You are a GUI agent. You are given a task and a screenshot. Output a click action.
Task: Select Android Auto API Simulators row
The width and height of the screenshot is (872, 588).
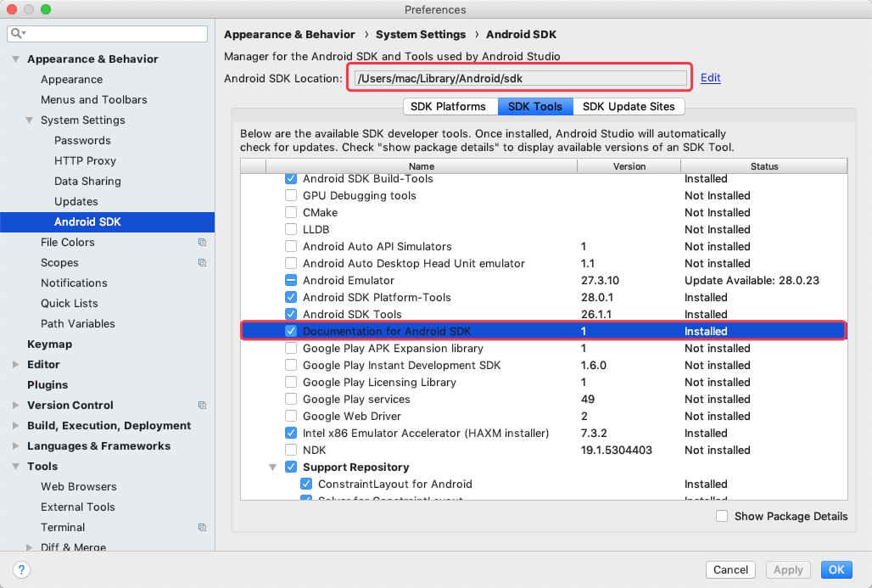pos(544,246)
